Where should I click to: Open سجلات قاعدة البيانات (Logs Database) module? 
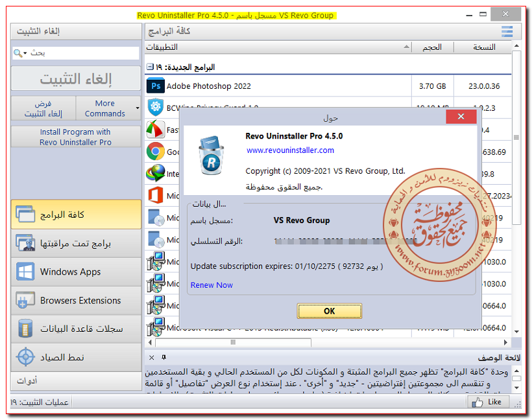[x=76, y=329]
